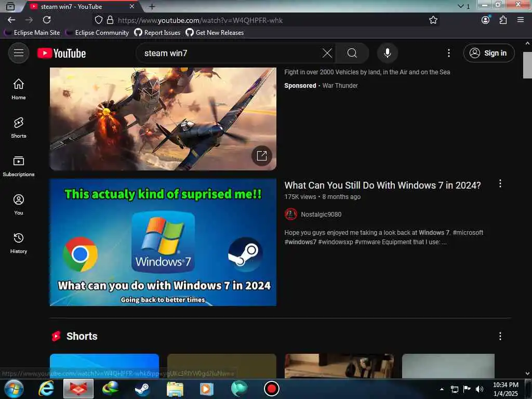Open Shorts shelf three-dot options
The height and width of the screenshot is (399, 532).
point(500,336)
